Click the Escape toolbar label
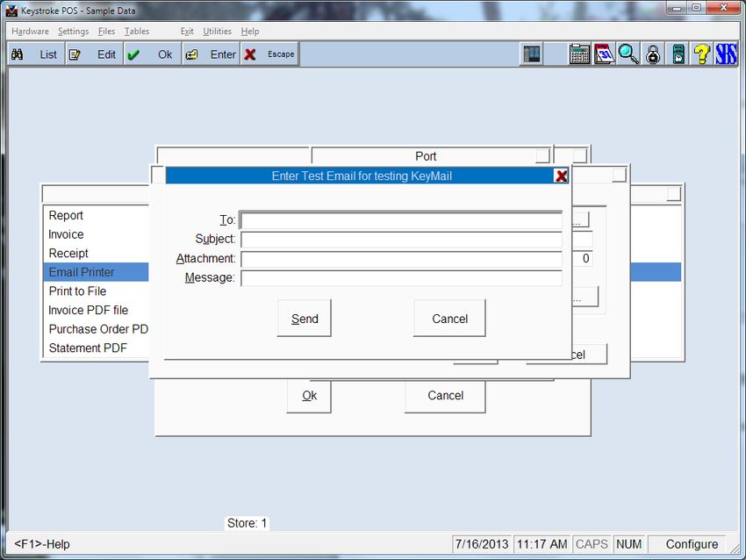Image resolution: width=746 pixels, height=560 pixels. pos(281,54)
